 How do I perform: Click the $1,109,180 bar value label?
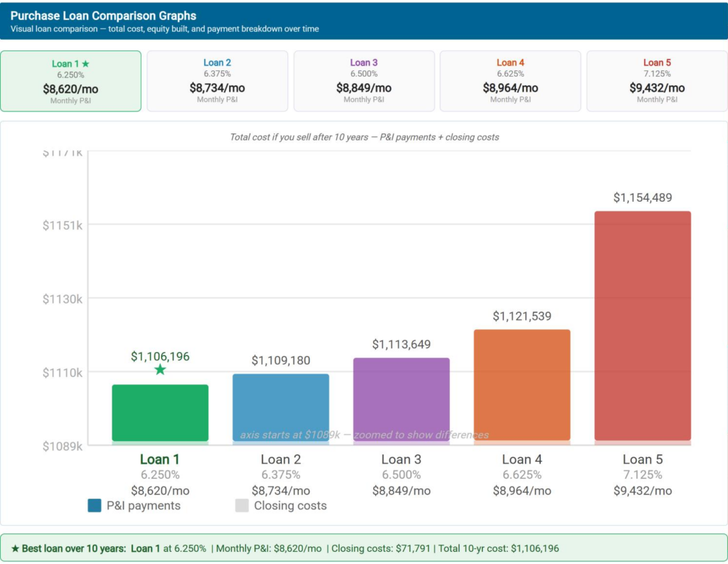pyautogui.click(x=281, y=360)
